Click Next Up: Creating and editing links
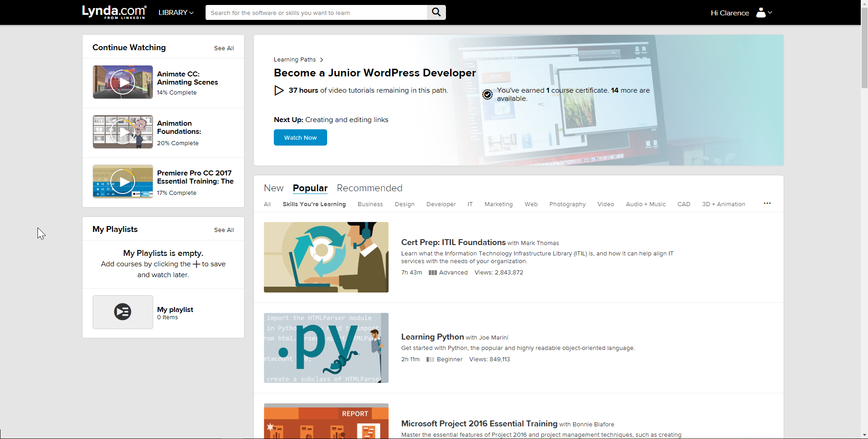The width and height of the screenshot is (868, 439). pyautogui.click(x=331, y=120)
